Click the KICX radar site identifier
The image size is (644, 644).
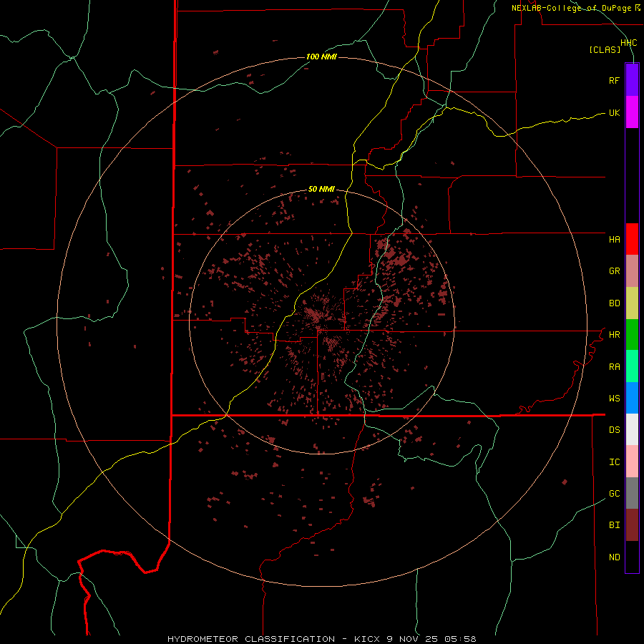point(367,639)
